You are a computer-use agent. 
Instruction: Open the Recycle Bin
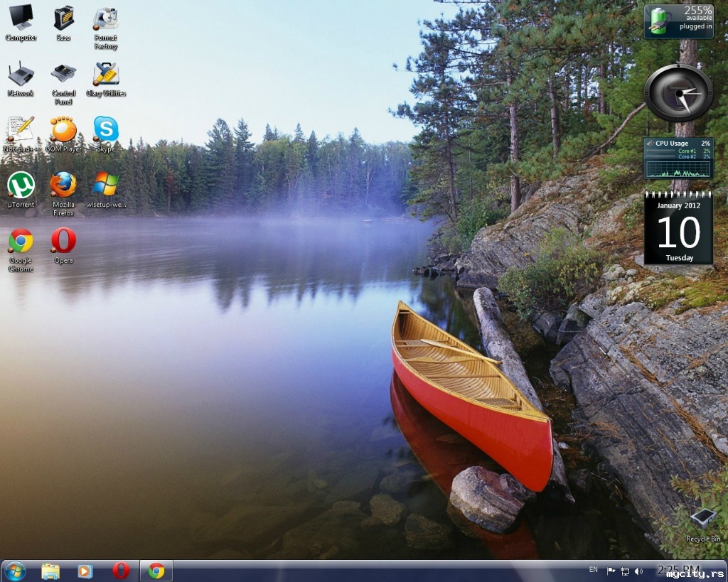703,524
